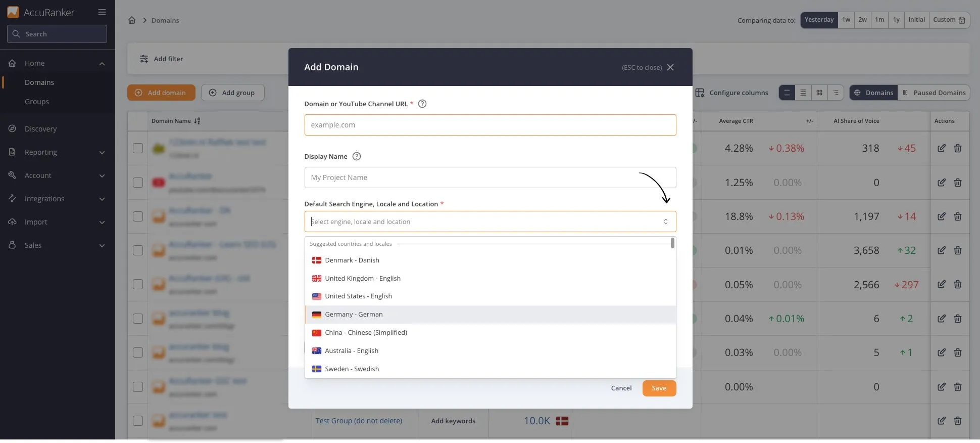Screen dimensions: 980x443
Task: Click the edit icon in the first row
Action: (942, 148)
